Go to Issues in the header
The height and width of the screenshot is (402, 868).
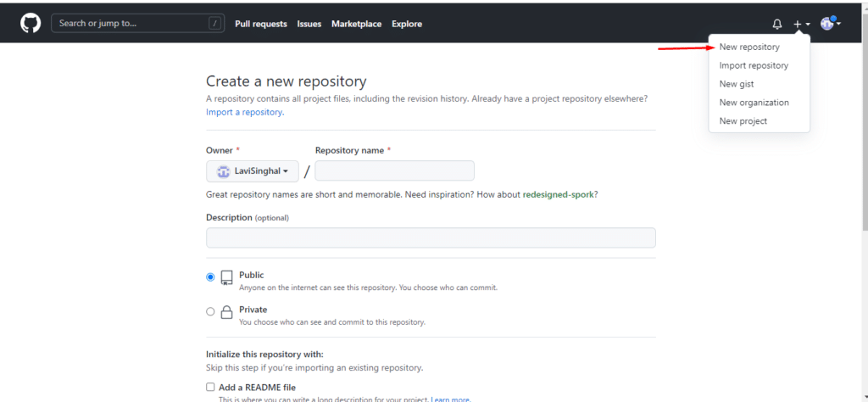tap(309, 24)
